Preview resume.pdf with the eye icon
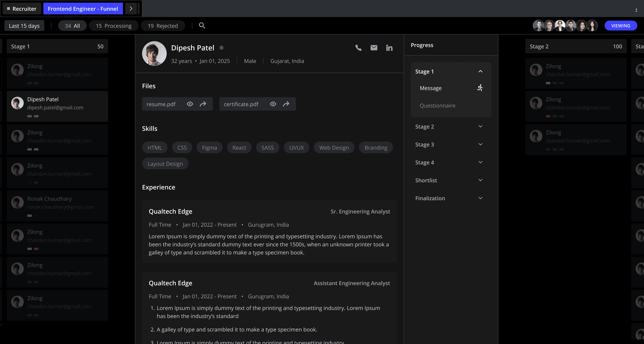The image size is (644, 344). pyautogui.click(x=190, y=104)
